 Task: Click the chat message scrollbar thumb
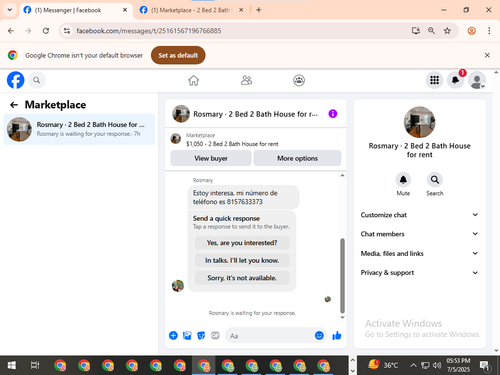[x=342, y=275]
